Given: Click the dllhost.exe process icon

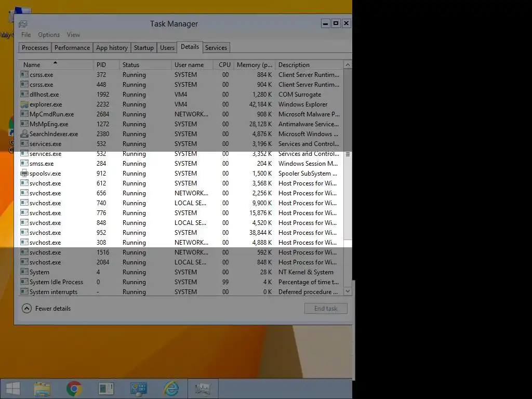Looking at the screenshot, I should coord(24,94).
